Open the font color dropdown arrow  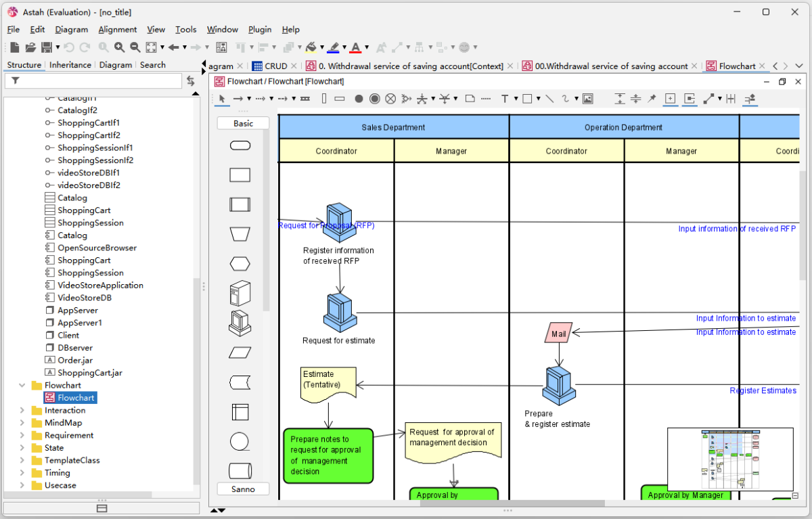[x=367, y=47]
